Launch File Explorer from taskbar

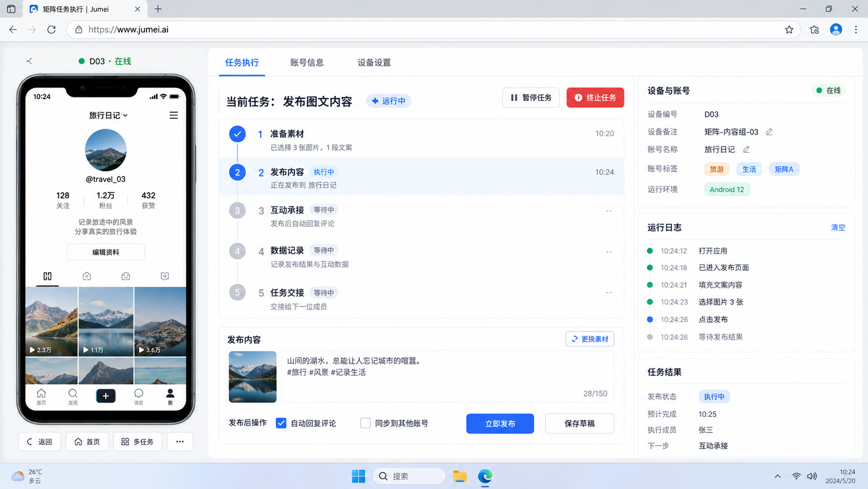(x=459, y=476)
